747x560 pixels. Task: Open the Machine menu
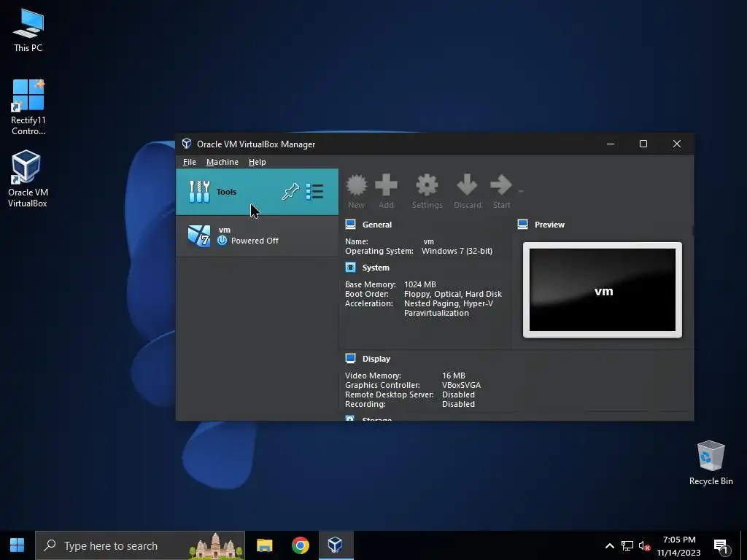pyautogui.click(x=222, y=162)
